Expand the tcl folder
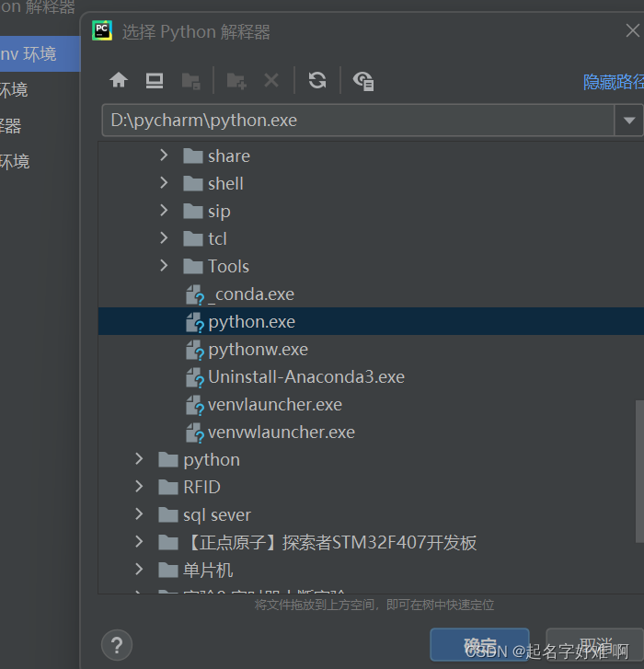 click(164, 237)
